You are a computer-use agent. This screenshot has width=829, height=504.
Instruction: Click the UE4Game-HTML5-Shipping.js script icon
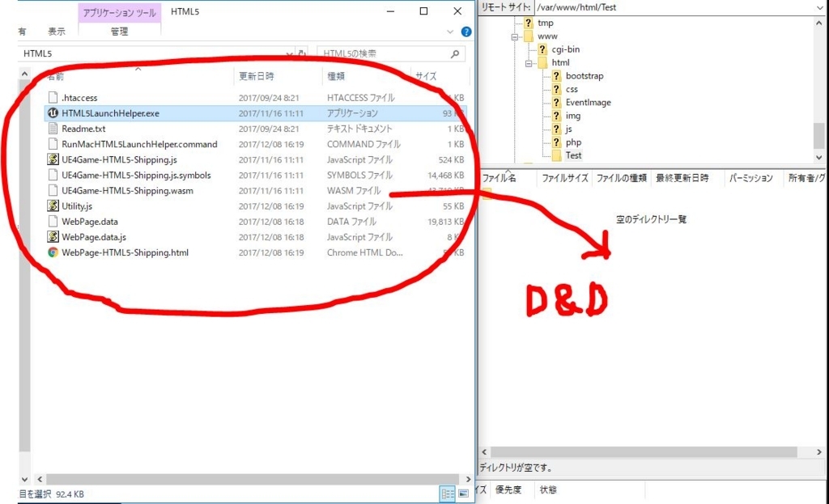53,159
